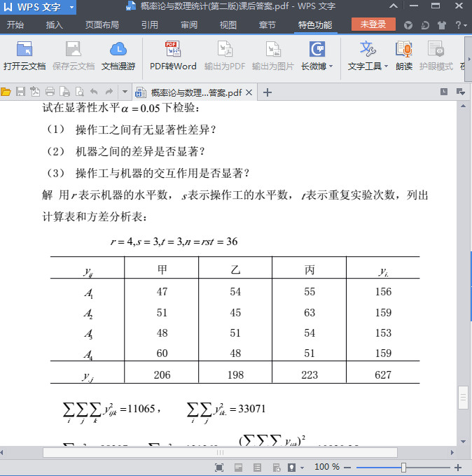The width and height of the screenshot is (472, 476).
Task: Click horizontal scrollbar right arrow
Action: 452,453
